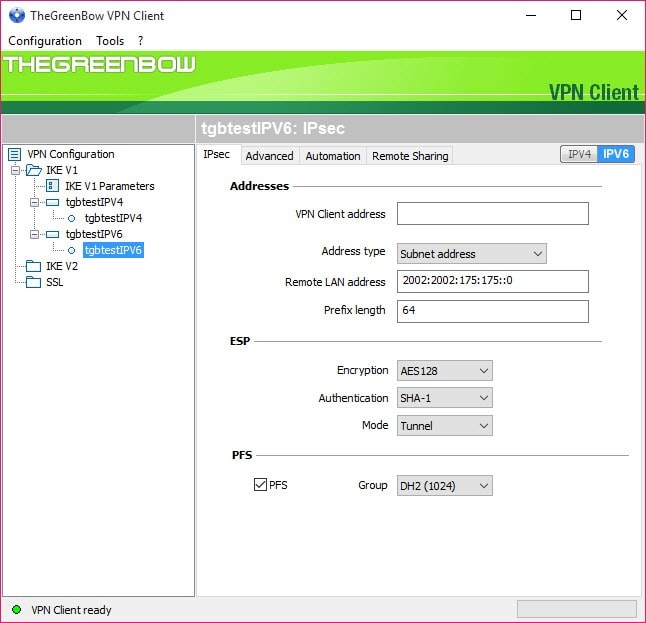Open the ? help menu

point(140,41)
